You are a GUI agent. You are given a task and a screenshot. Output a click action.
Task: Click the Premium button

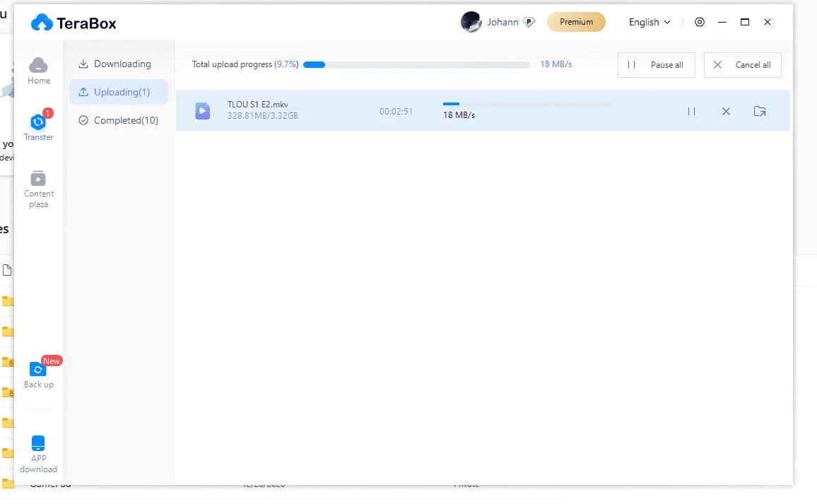click(x=576, y=22)
